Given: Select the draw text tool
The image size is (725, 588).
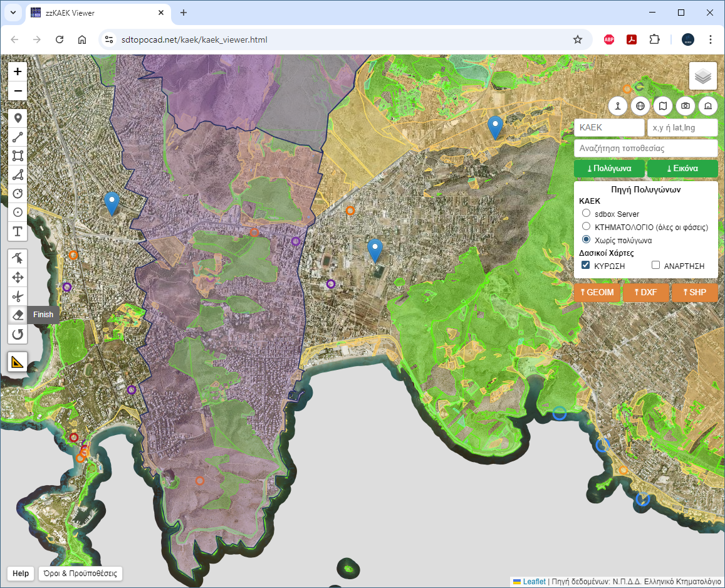Looking at the screenshot, I should [x=18, y=232].
